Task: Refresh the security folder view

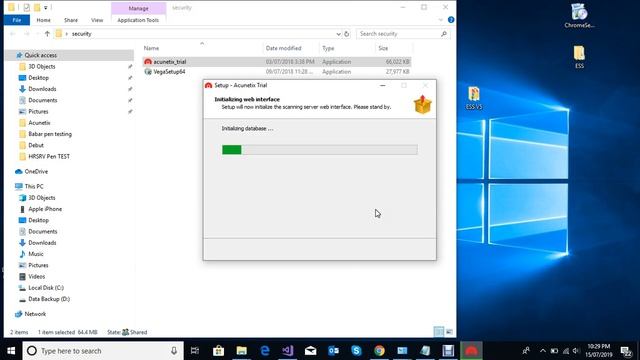Action: 347,34
